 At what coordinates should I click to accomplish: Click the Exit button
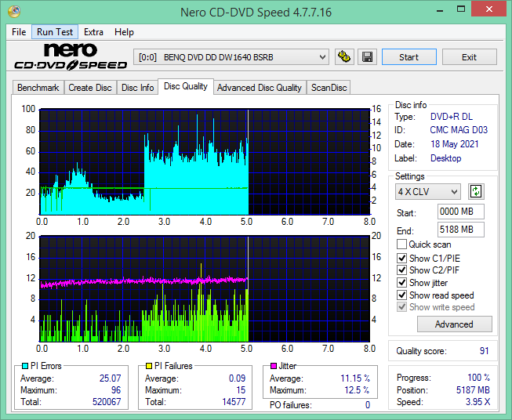[x=469, y=57]
